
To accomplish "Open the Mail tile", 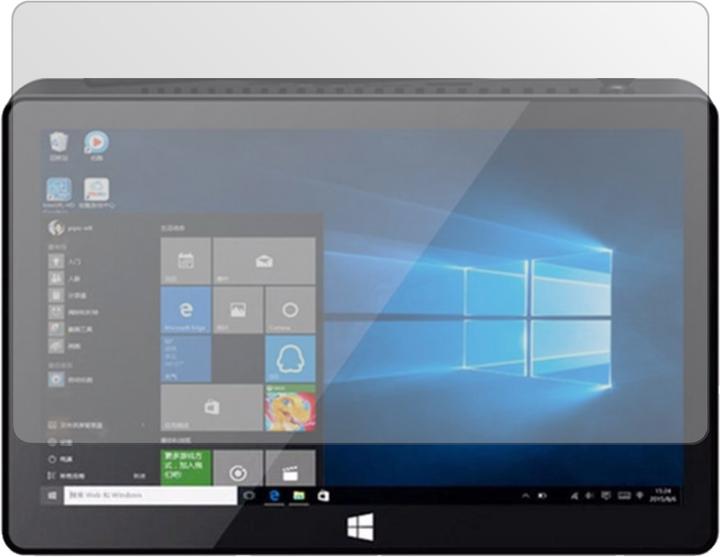I will coord(264,261).
